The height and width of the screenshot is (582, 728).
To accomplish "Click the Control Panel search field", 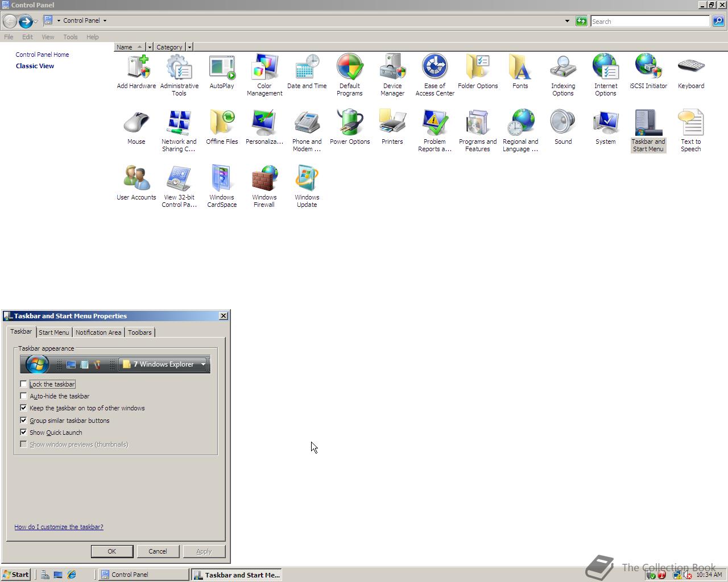I will [x=650, y=21].
